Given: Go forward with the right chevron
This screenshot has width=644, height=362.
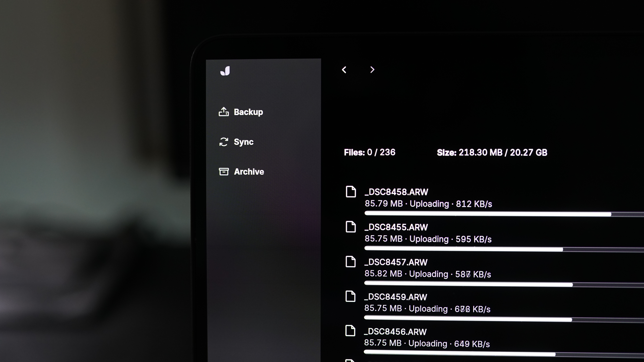Looking at the screenshot, I should (x=372, y=70).
